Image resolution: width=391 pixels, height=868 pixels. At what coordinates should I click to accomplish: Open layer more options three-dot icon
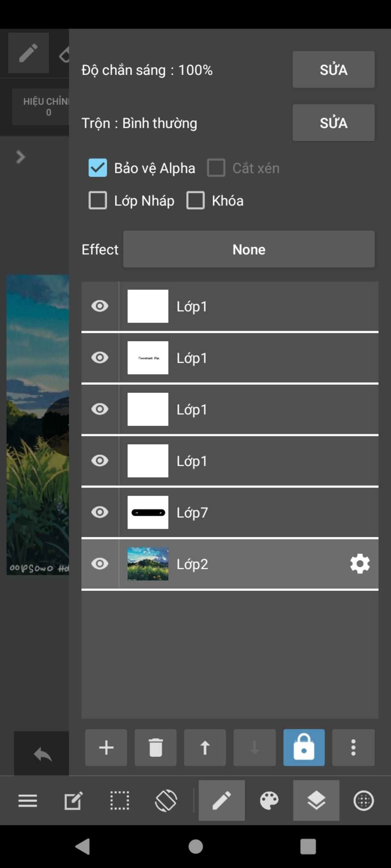pyautogui.click(x=354, y=747)
